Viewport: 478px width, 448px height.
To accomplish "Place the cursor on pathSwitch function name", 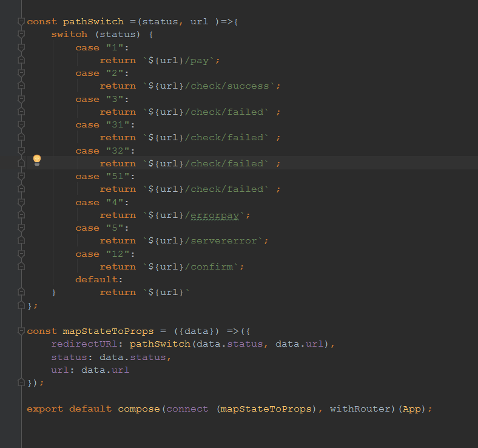I will point(93,22).
